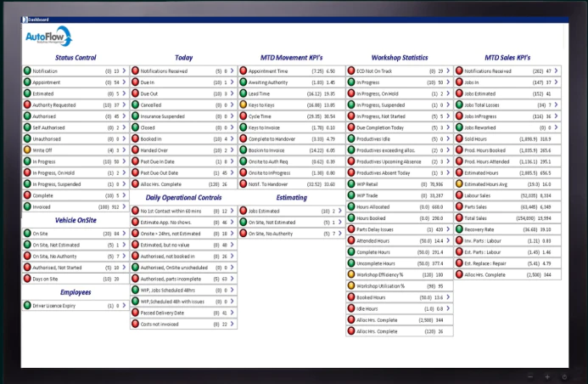Click the green indicator beside On Site
The image size is (588, 384).
(27, 233)
